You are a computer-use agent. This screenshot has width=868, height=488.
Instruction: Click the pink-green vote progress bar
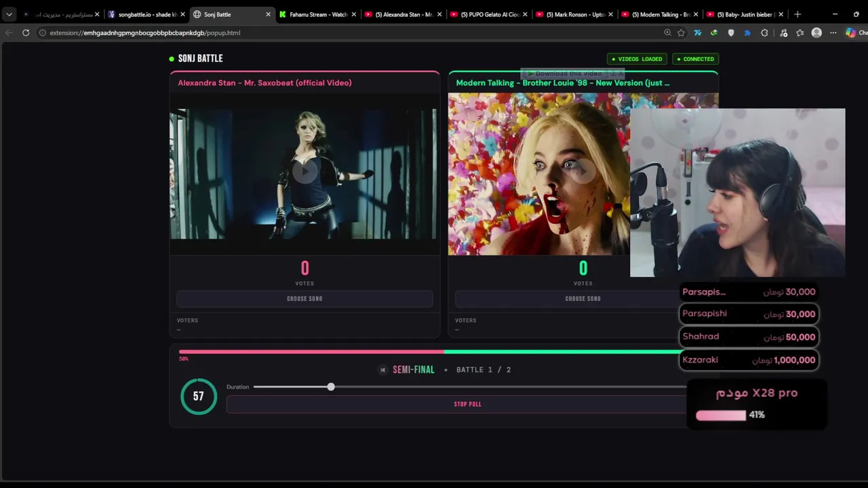coord(444,352)
